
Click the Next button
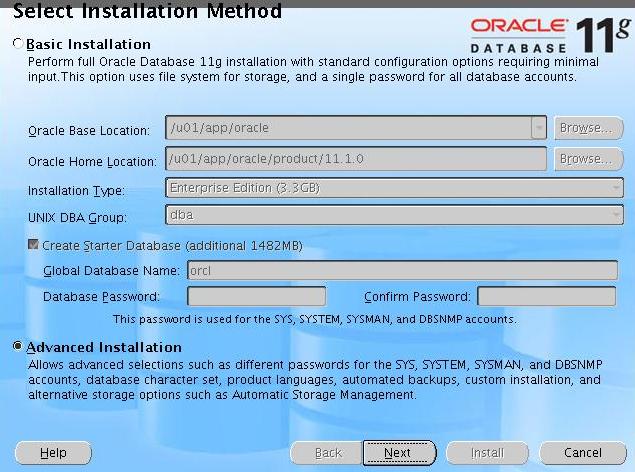[399, 453]
